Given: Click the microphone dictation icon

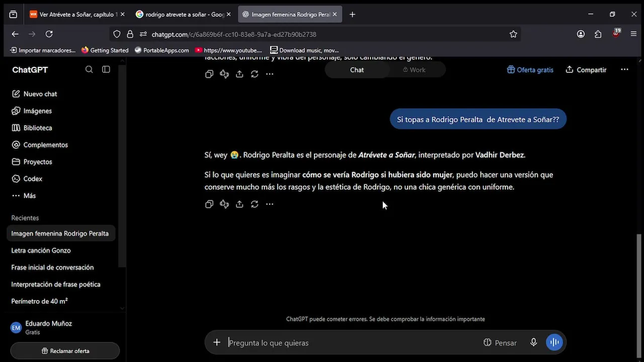Looking at the screenshot, I should (534, 342).
